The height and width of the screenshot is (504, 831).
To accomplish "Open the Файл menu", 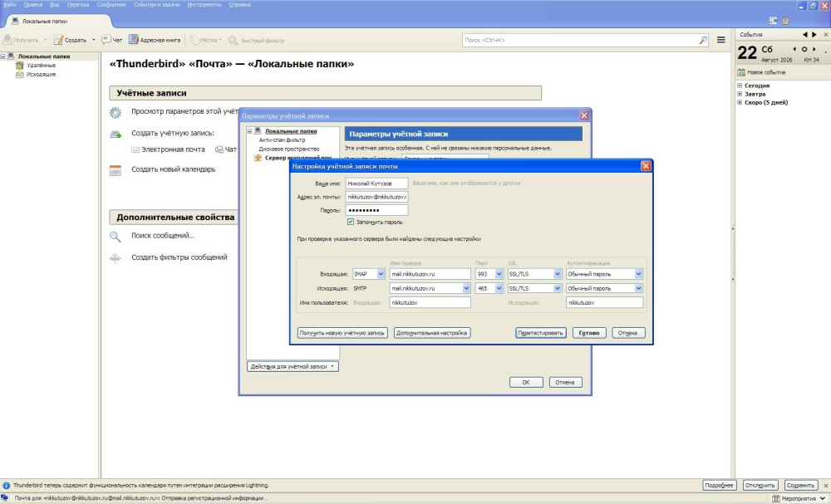I will [x=9, y=5].
